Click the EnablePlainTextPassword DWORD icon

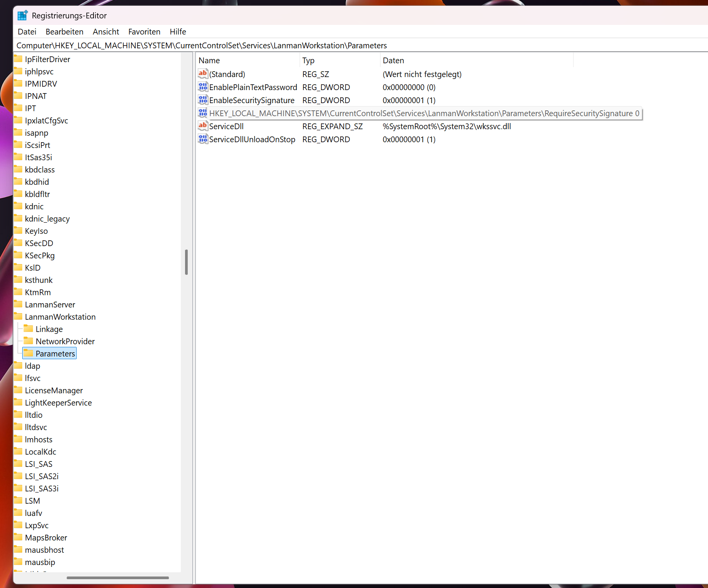pyautogui.click(x=203, y=87)
